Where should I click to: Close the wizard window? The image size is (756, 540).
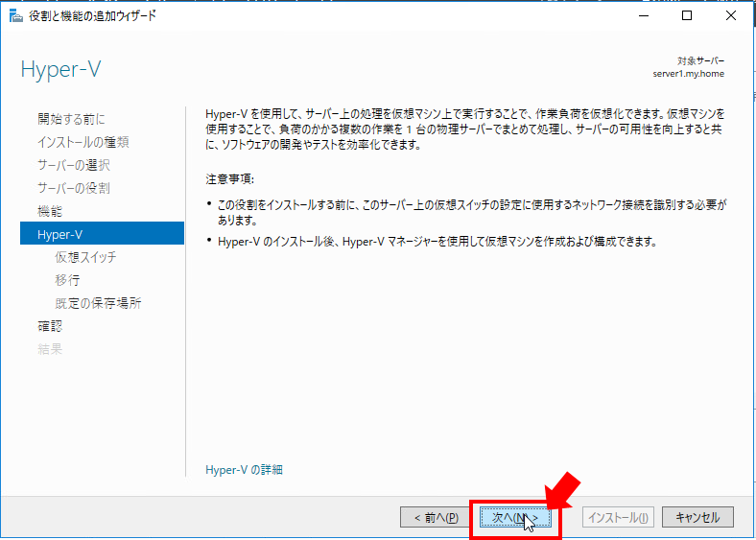click(731, 15)
